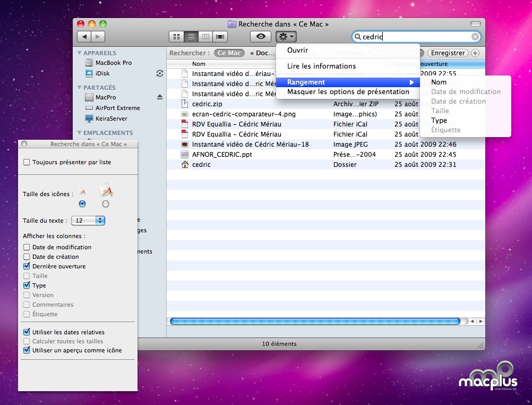Screen dimensions: 532x405
Task: Click the toolbar toggle pill button
Action: click(475, 24)
